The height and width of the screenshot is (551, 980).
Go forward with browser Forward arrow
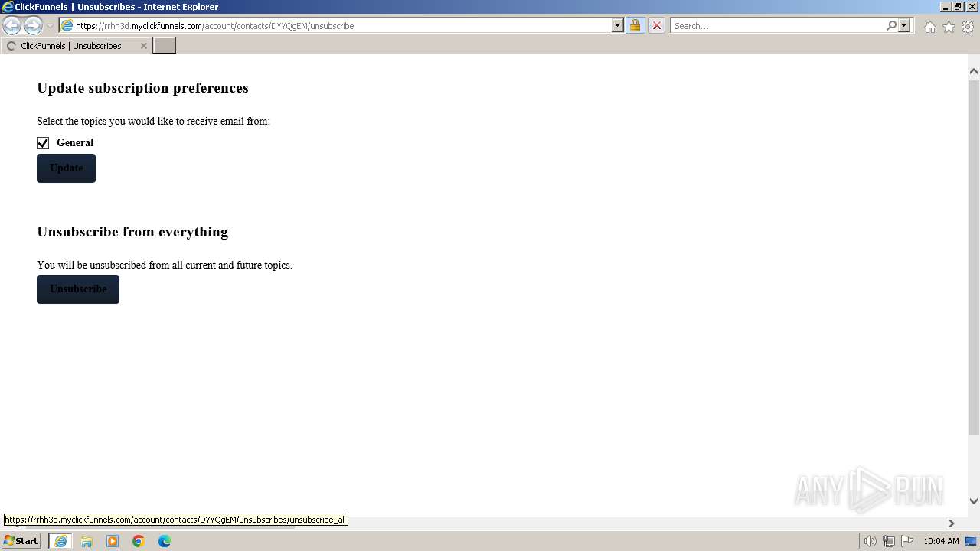tap(33, 26)
